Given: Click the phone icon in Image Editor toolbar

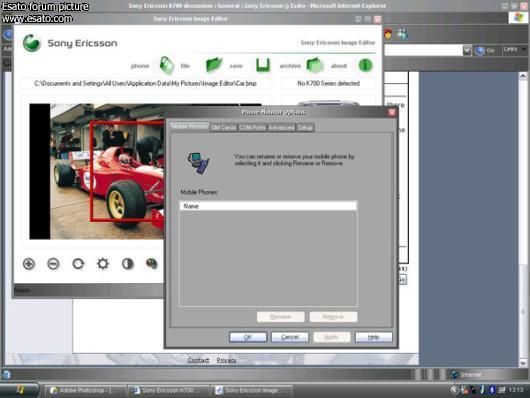Looking at the screenshot, I should coord(166,65).
